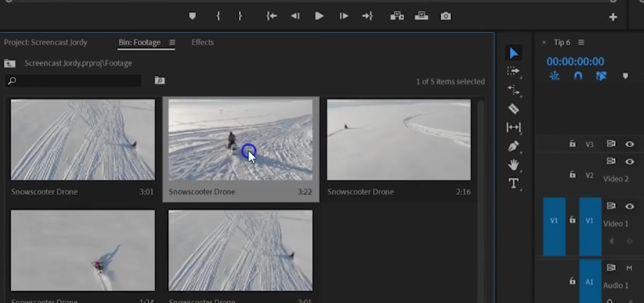Toggle Video 1 track visibility eye
Image resolution: width=644 pixels, height=303 pixels.
630,206
